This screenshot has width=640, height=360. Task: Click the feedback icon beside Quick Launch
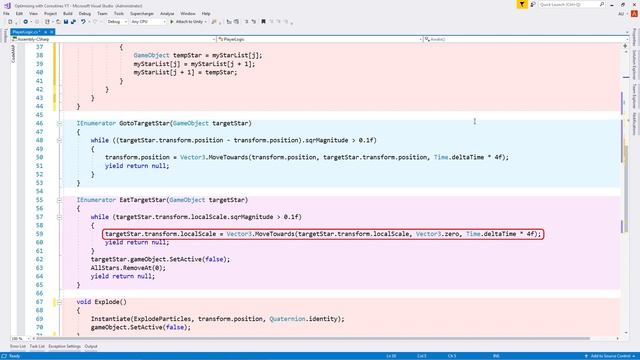tap(533, 4)
